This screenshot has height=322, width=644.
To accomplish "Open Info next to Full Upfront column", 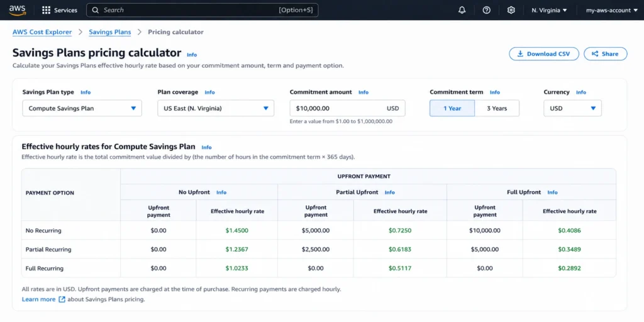I will (x=552, y=192).
